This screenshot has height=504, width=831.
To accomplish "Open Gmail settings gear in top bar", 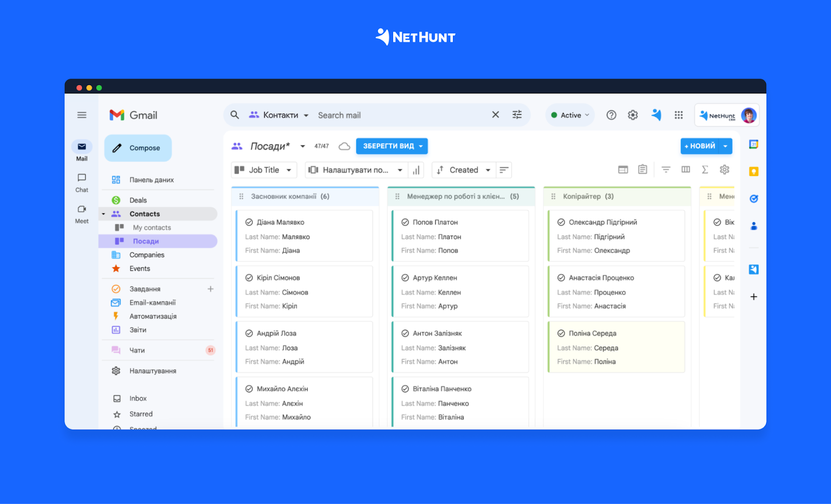I will click(633, 115).
